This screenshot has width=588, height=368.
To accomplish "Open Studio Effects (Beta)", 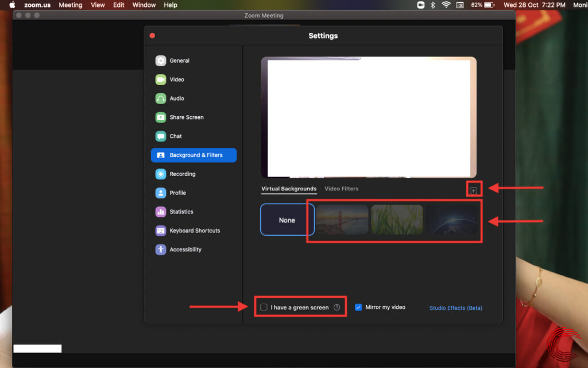I will (455, 308).
